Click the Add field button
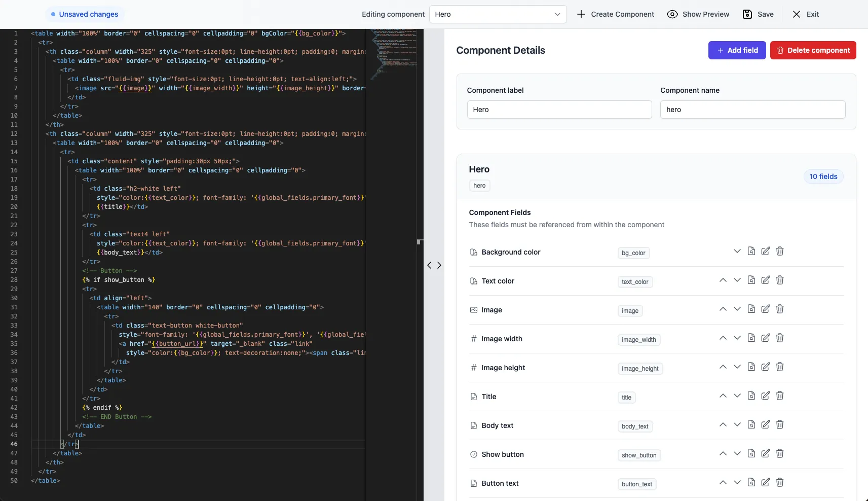 tap(737, 50)
